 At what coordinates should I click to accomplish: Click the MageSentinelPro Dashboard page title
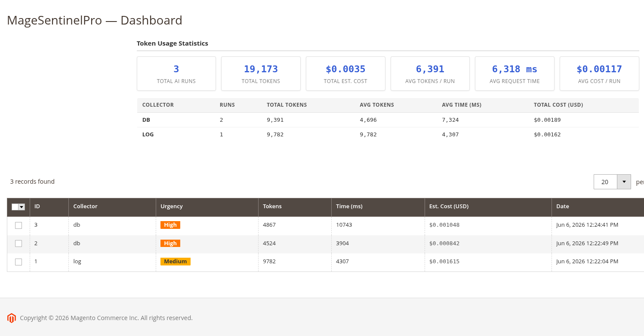point(95,20)
